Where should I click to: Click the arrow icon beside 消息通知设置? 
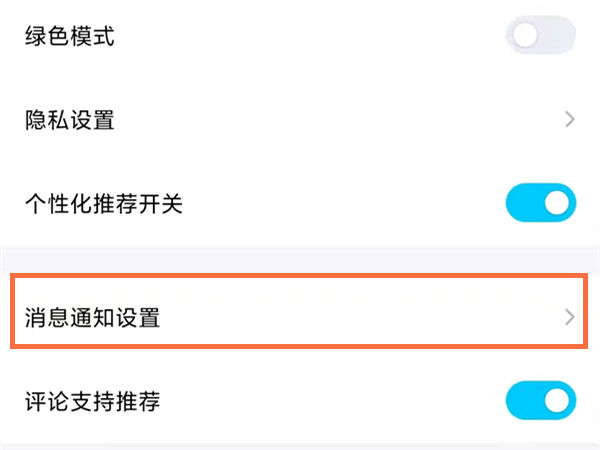[570, 318]
